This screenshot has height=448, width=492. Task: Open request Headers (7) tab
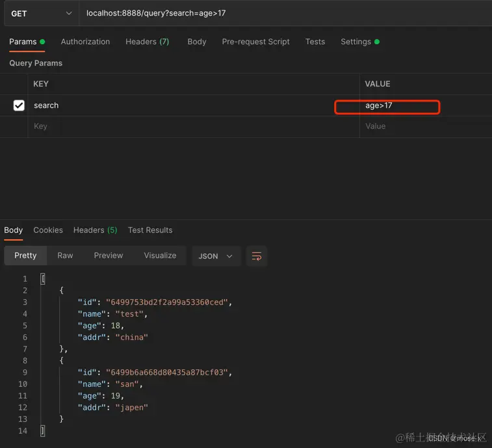tap(147, 42)
